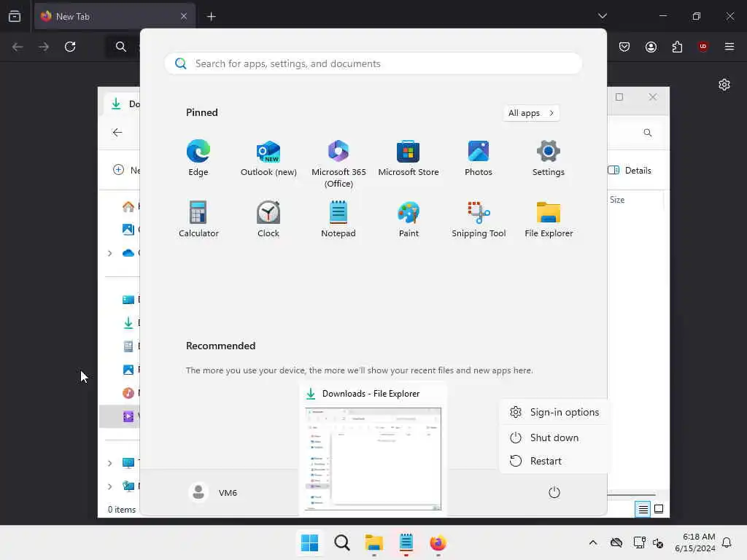Toggle Details pane in File Explorer
747x560 pixels.
[x=630, y=171]
